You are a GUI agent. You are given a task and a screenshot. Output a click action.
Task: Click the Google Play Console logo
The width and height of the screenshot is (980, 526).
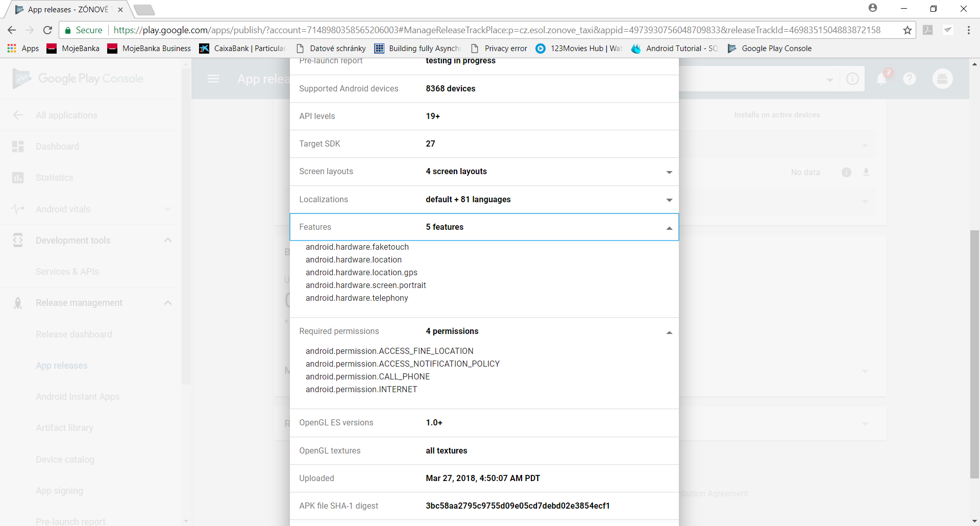pyautogui.click(x=78, y=79)
